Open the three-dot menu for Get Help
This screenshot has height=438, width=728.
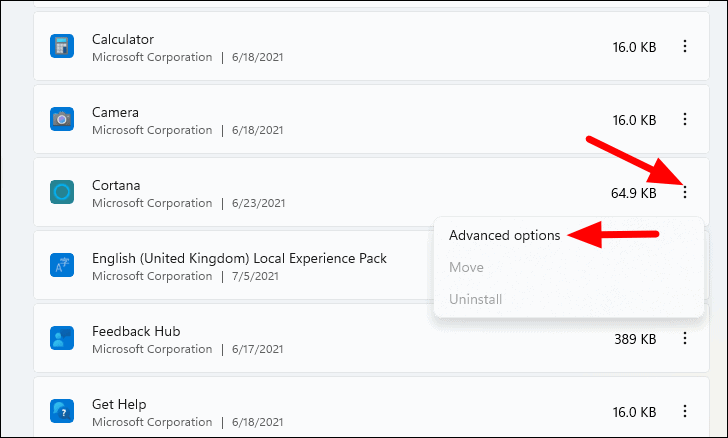pyautogui.click(x=685, y=411)
